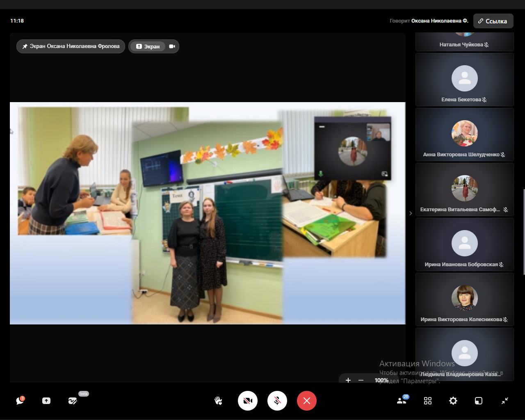Change the grid layout view
The width and height of the screenshot is (525, 420).
pos(428,401)
